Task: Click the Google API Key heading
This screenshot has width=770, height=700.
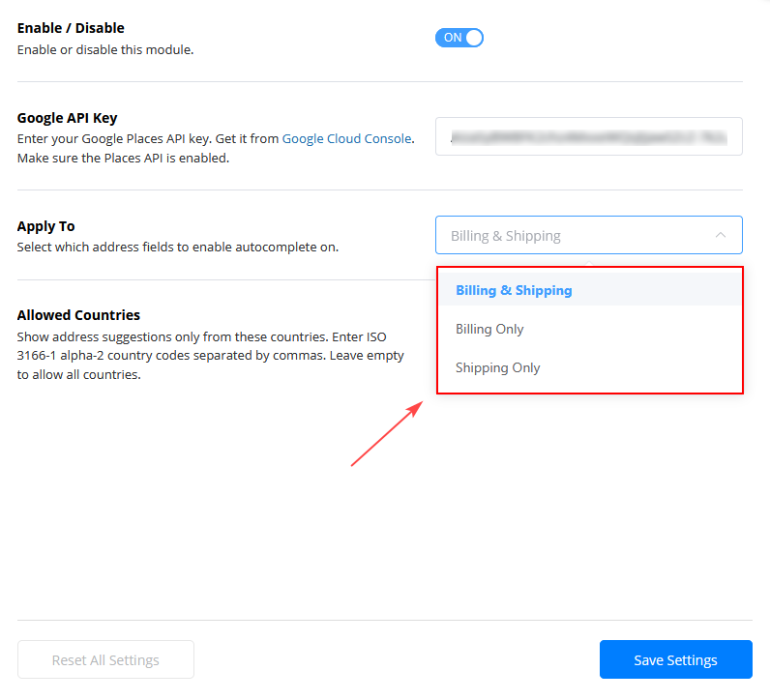Action: 67,118
